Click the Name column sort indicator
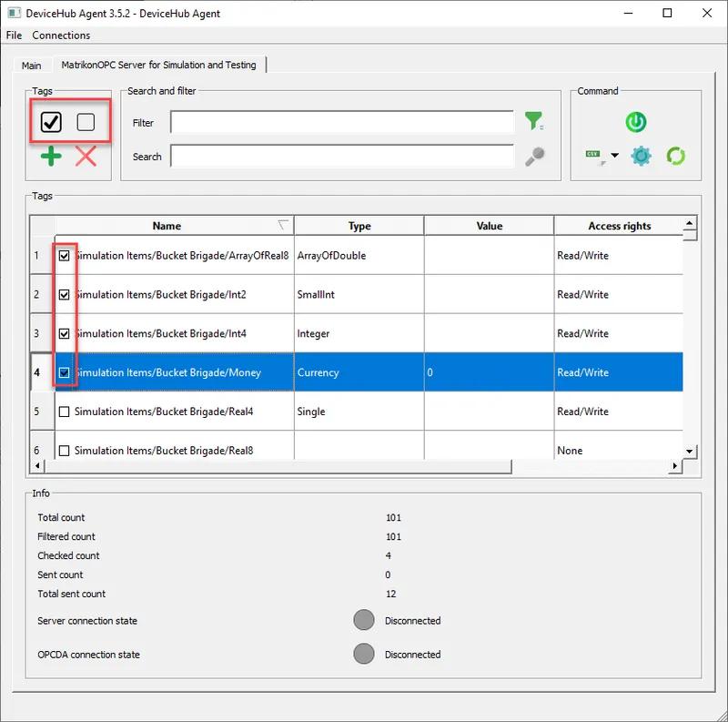The width and height of the screenshot is (728, 722). tap(283, 224)
